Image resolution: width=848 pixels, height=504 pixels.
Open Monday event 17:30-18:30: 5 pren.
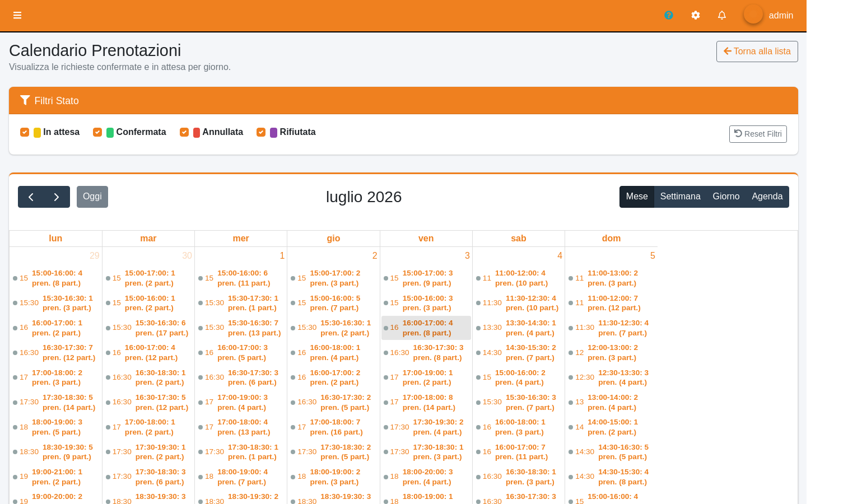pos(55,403)
